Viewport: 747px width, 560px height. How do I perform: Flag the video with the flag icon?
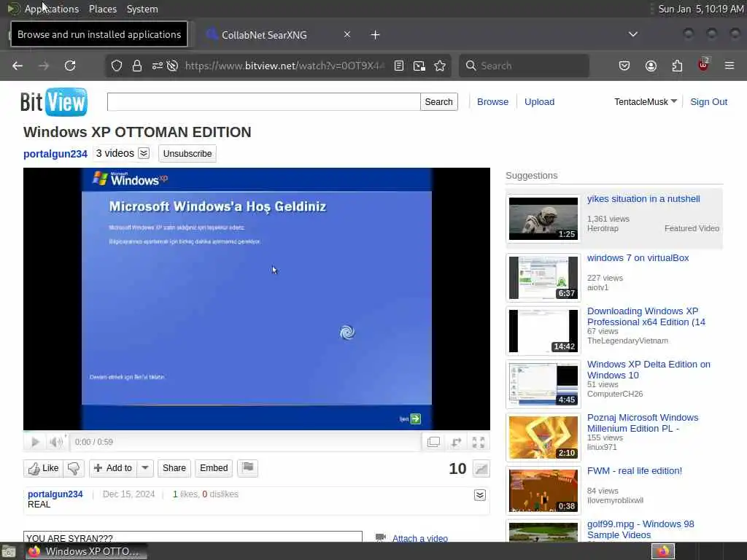click(248, 467)
